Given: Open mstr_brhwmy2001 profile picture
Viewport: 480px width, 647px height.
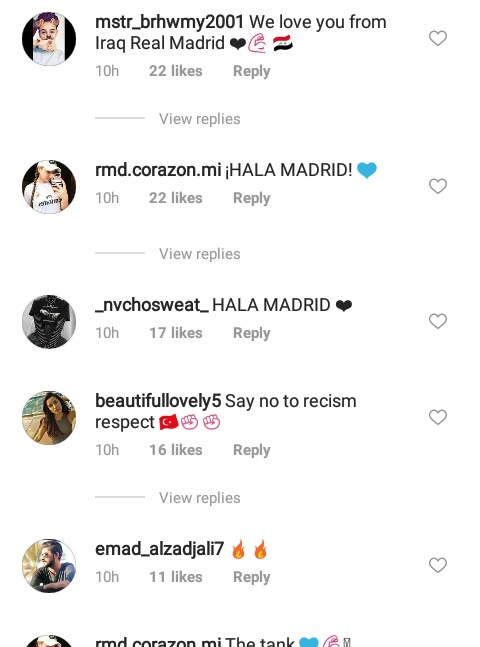Looking at the screenshot, I should tap(49, 39).
